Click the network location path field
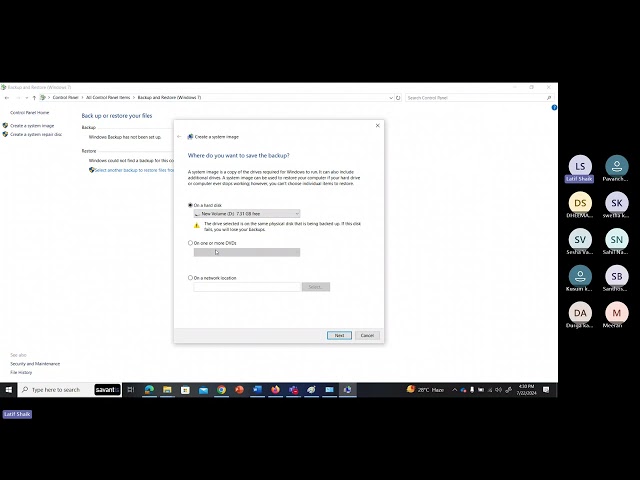Viewport: 640px width, 480px height. click(247, 287)
